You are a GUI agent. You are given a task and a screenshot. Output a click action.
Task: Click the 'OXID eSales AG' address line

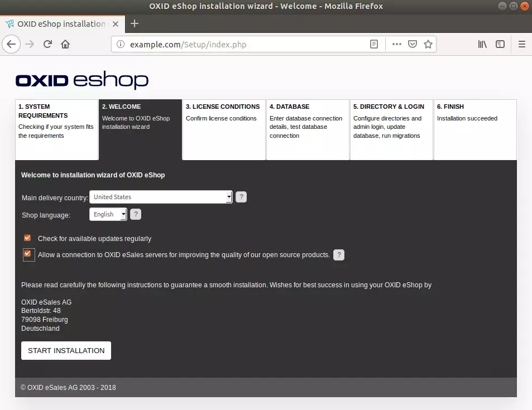46,302
